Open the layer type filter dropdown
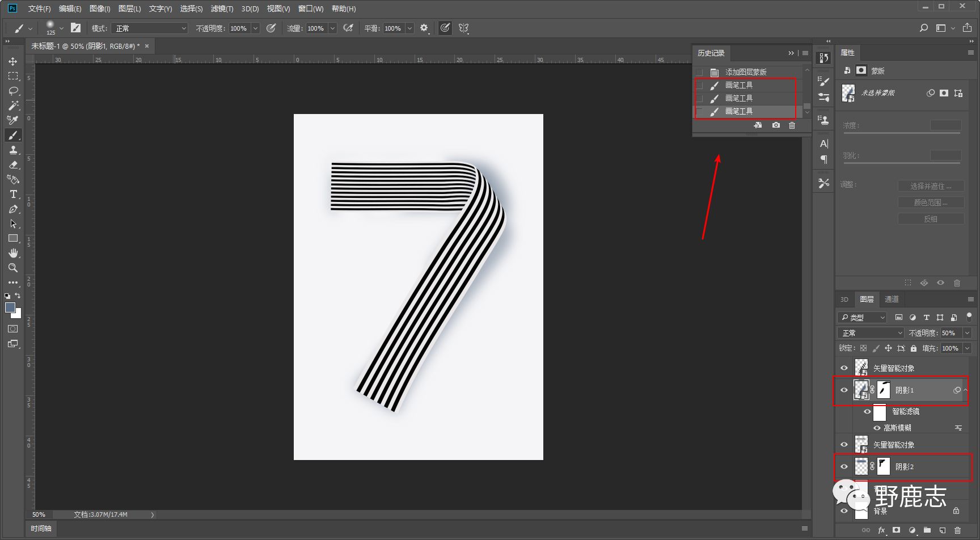This screenshot has width=980, height=540. 862,318
